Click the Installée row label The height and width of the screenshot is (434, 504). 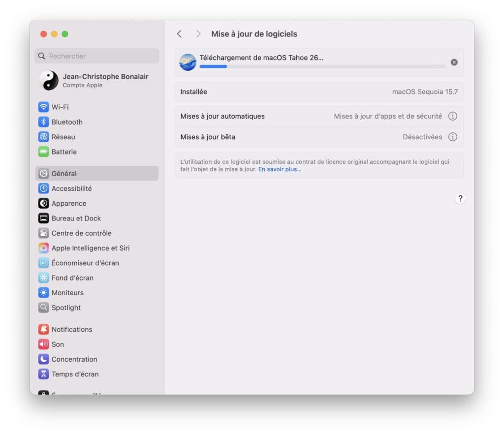coord(193,92)
